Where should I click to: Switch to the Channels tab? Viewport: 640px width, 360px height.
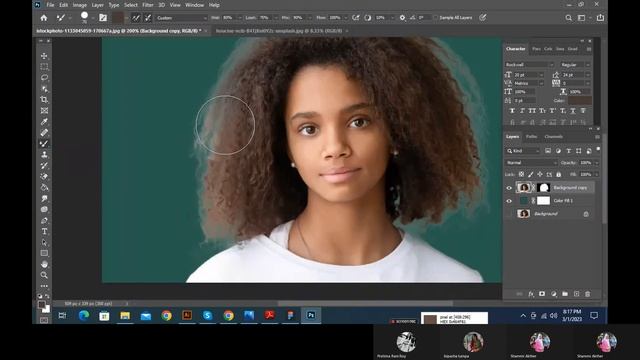pyautogui.click(x=554, y=136)
